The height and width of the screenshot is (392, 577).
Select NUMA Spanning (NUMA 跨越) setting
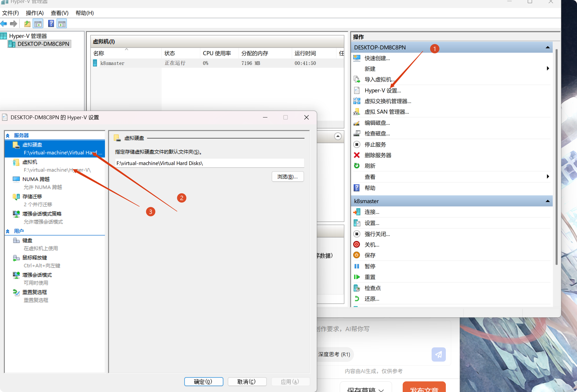click(36, 179)
